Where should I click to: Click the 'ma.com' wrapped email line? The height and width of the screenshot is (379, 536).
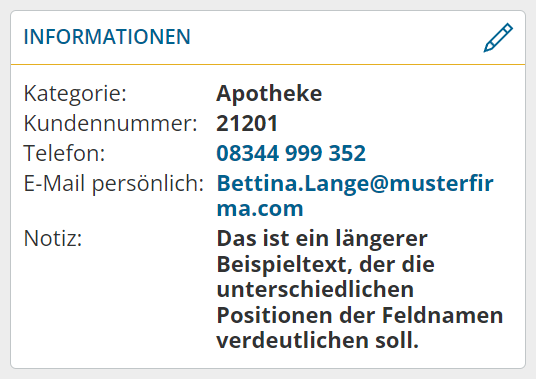pos(260,208)
